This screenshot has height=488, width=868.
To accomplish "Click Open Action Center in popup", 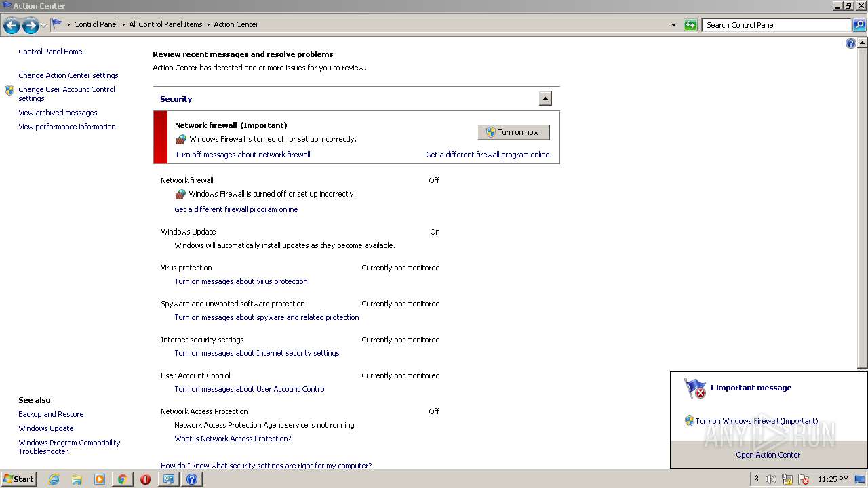I will [x=768, y=455].
